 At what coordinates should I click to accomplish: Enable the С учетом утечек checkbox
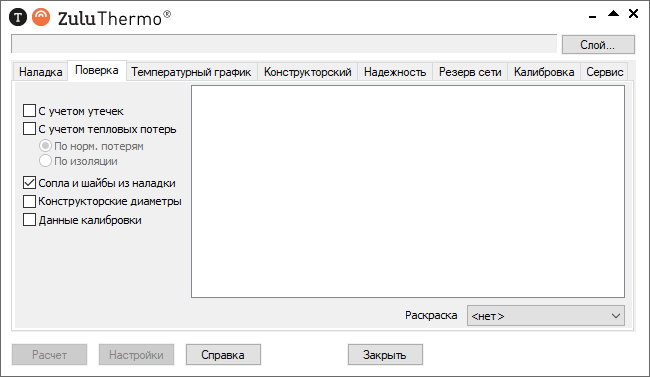pyautogui.click(x=29, y=111)
